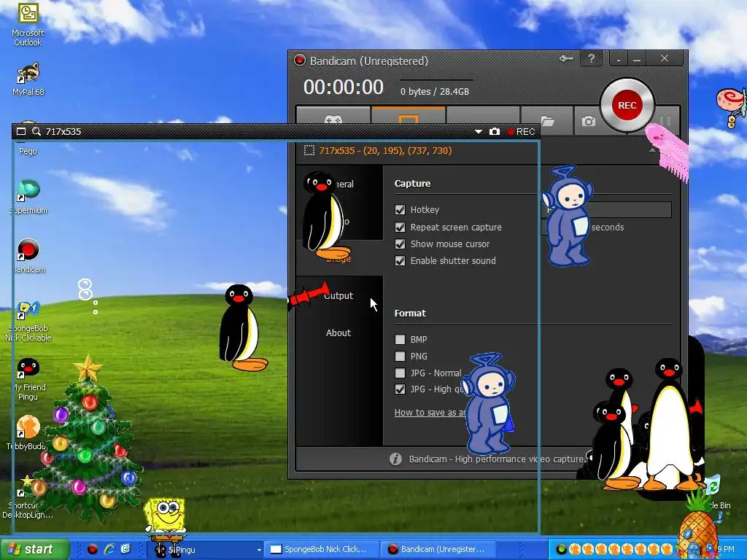Image resolution: width=747 pixels, height=560 pixels.
Task: Select PNG image format checkbox
Action: 400,356
